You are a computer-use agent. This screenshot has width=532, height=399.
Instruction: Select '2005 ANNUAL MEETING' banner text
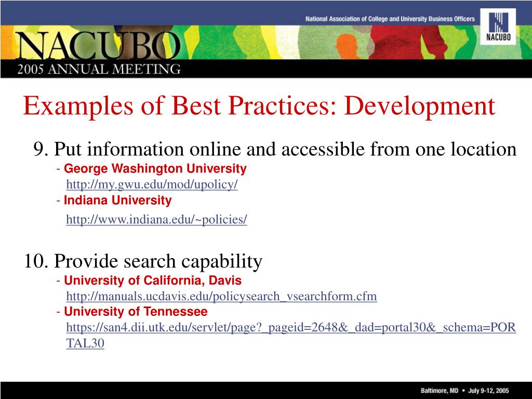click(99, 69)
